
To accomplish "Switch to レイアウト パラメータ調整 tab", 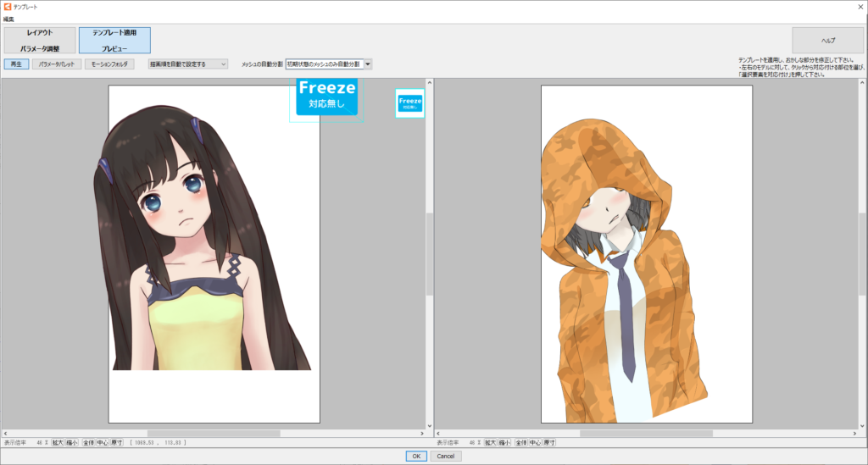I will 40,41.
